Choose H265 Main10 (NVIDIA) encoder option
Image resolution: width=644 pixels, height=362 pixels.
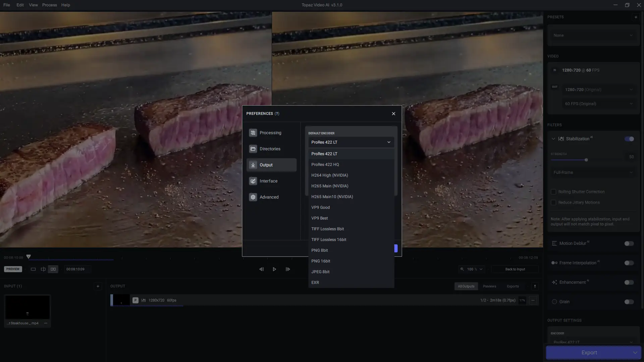332,197
